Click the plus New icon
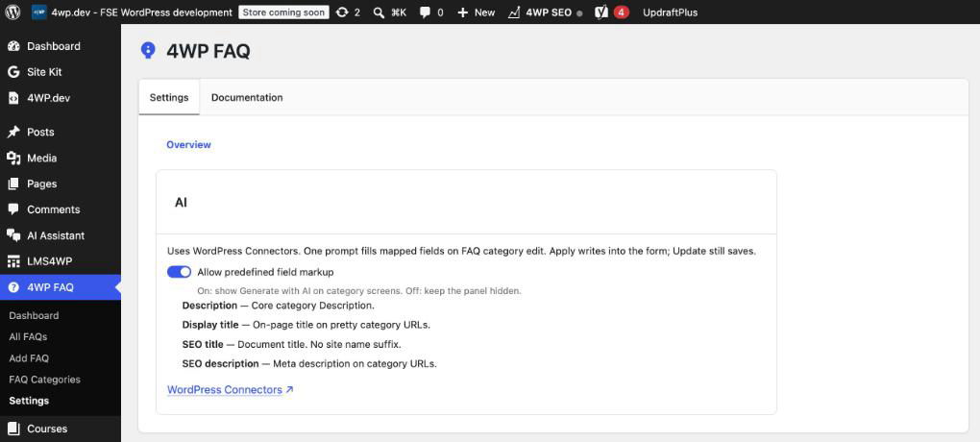The image size is (980, 442). point(462,12)
